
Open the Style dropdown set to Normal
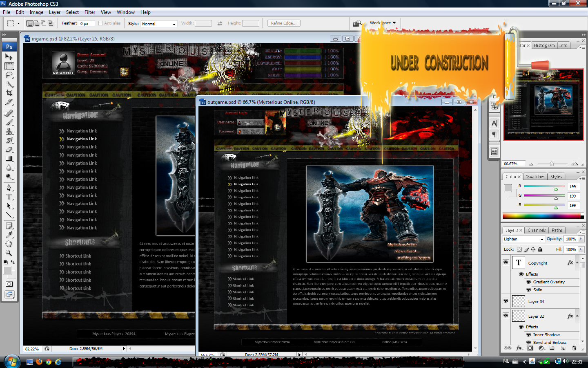pyautogui.click(x=159, y=24)
